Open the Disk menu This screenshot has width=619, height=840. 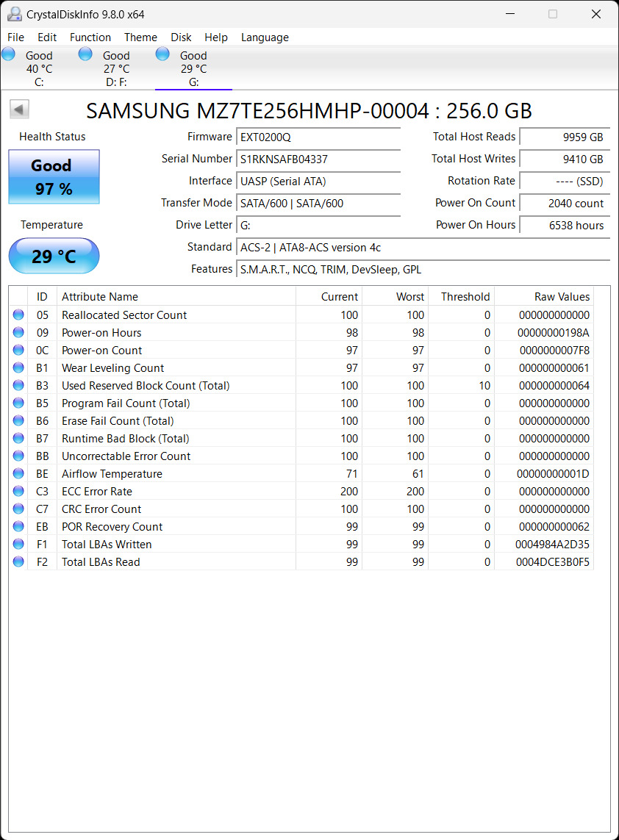[x=181, y=37]
